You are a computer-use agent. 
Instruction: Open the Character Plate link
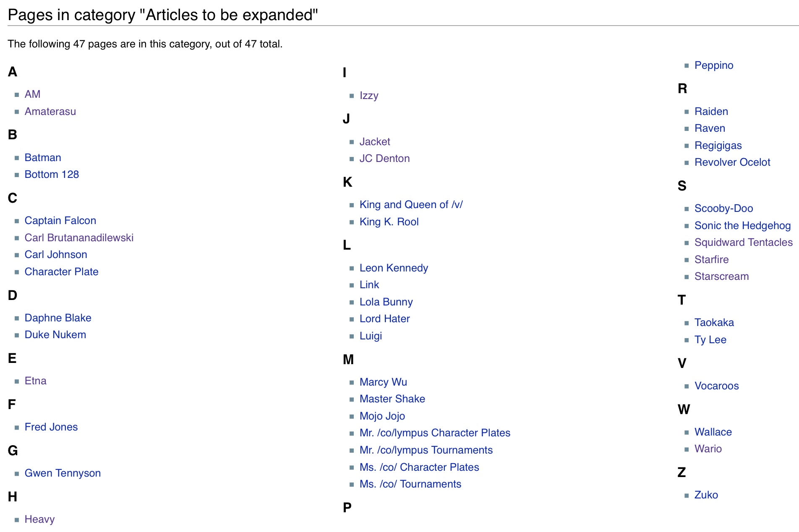coord(61,272)
